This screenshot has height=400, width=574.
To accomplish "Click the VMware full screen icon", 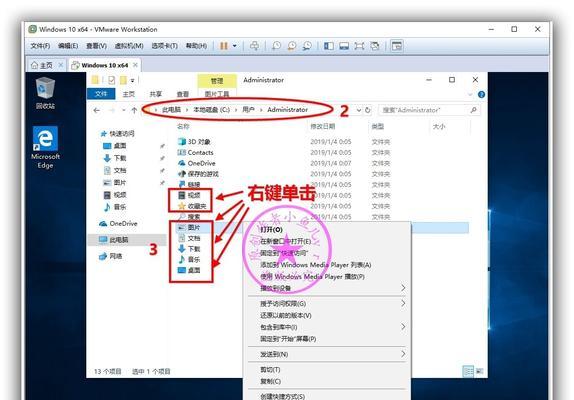I will click(359, 46).
